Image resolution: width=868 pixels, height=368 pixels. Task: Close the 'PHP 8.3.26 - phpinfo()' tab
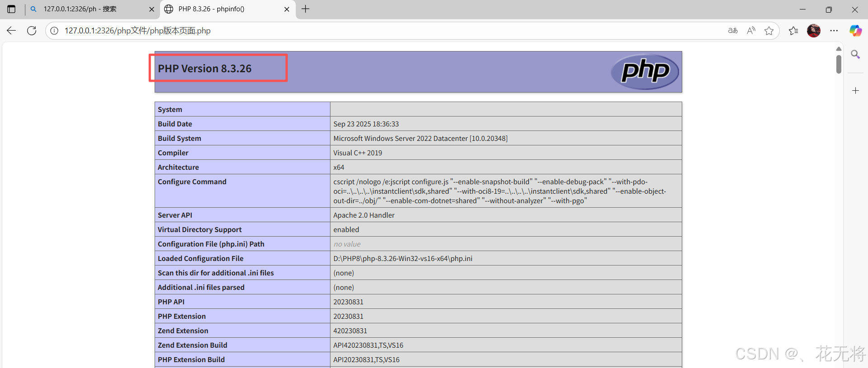coord(287,9)
